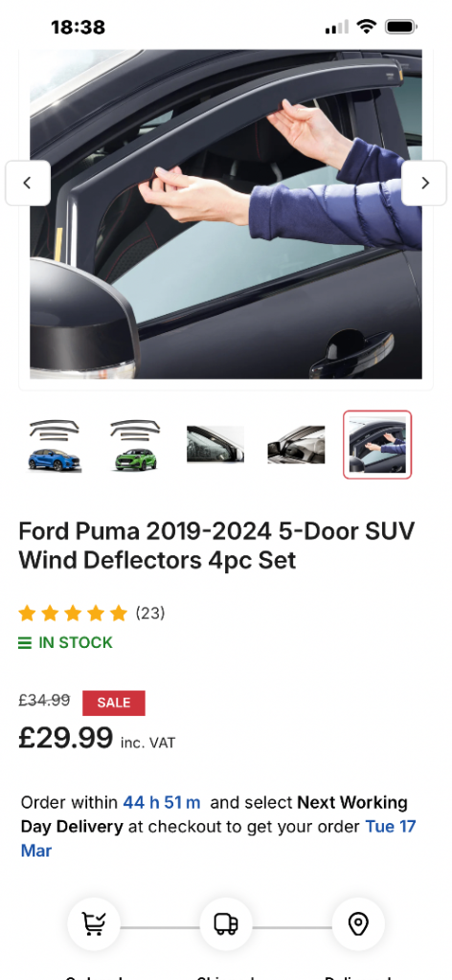The height and width of the screenshot is (980, 452).
Task: Select the wing mirror close-up thumbnail
Action: point(296,444)
